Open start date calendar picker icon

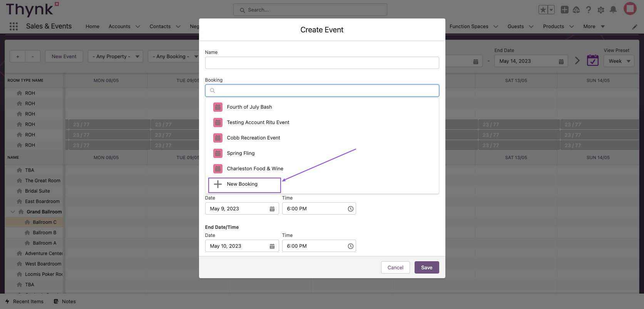pos(272,209)
